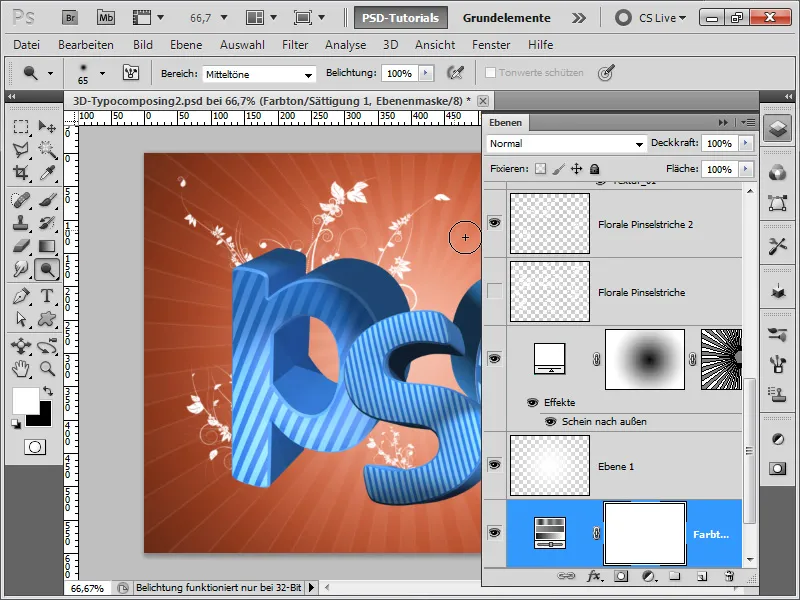Swap foreground and background colors

tap(47, 391)
